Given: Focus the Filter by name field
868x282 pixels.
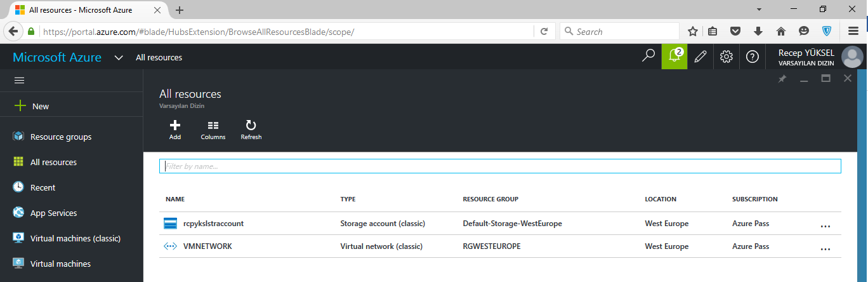Looking at the screenshot, I should [x=500, y=166].
